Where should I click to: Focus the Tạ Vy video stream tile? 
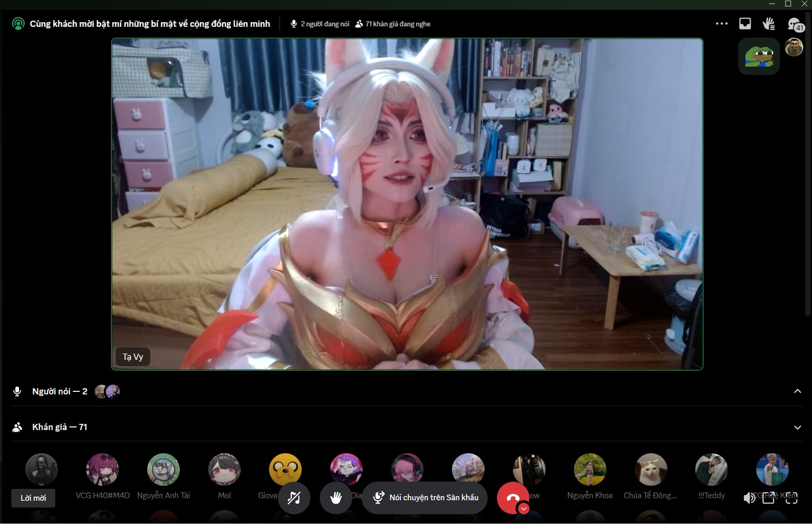[407, 204]
